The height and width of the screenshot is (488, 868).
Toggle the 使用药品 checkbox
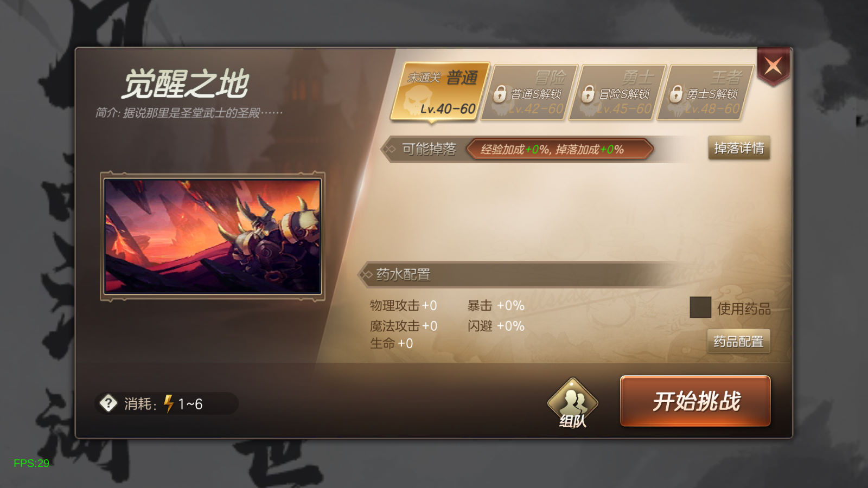point(700,307)
